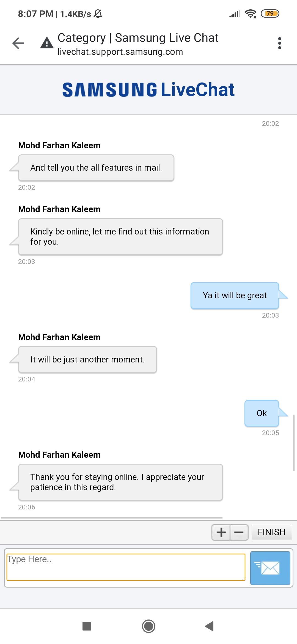
Task: Tap the back arrow in browser header
Action: pyautogui.click(x=18, y=43)
